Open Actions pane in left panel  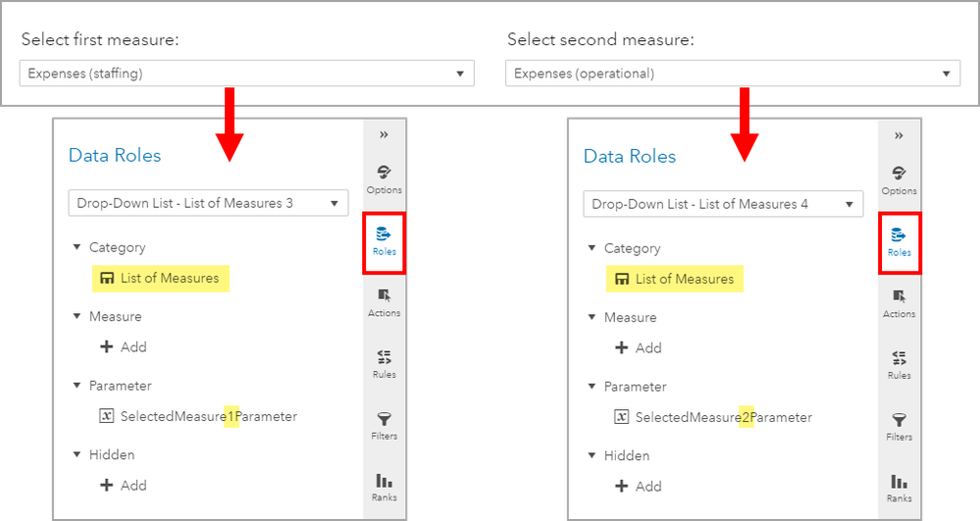(384, 300)
